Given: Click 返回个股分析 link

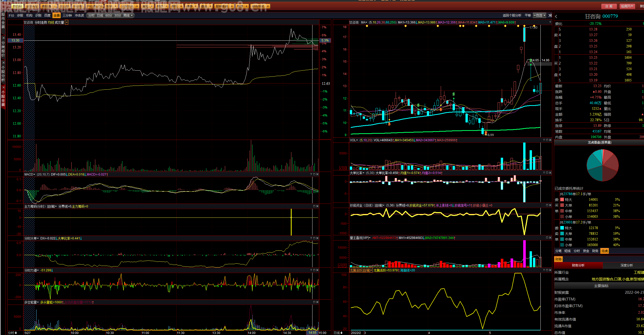Looking at the screenshot, I should pyautogui.click(x=512, y=15).
